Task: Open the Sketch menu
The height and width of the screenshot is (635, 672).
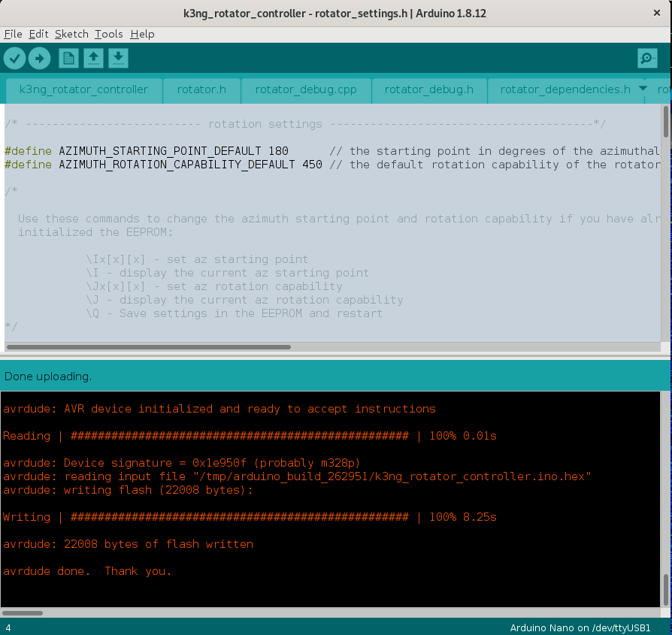Action: click(x=71, y=34)
